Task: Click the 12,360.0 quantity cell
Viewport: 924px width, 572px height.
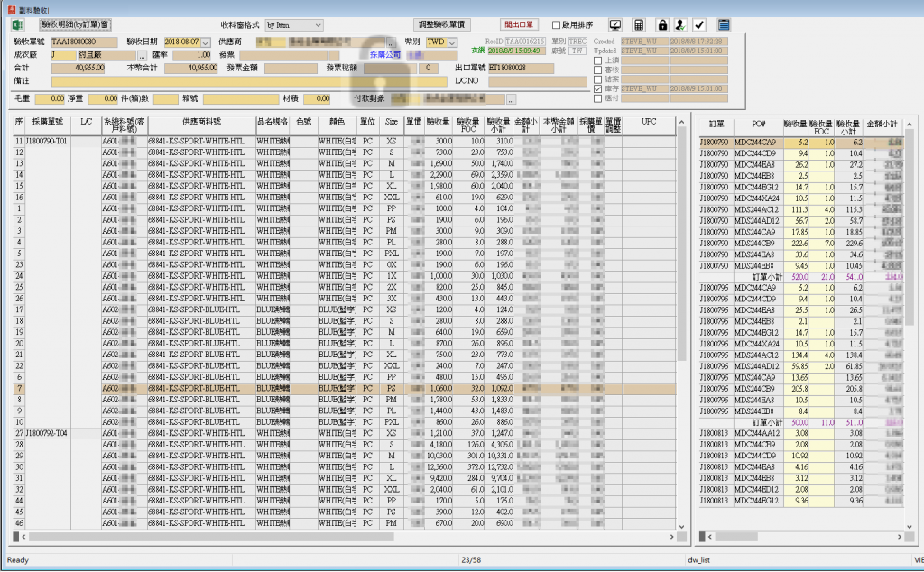Action: (x=438, y=467)
